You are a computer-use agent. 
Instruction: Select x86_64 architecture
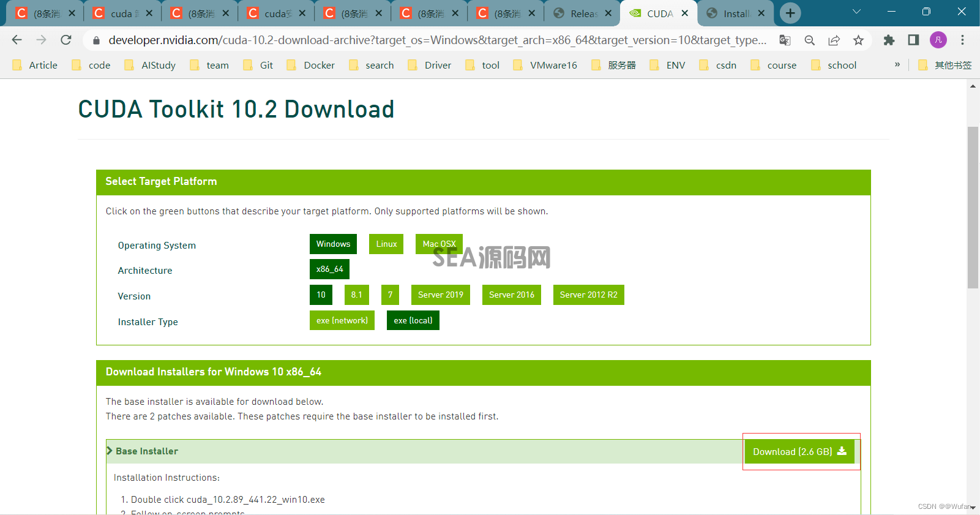(x=329, y=269)
